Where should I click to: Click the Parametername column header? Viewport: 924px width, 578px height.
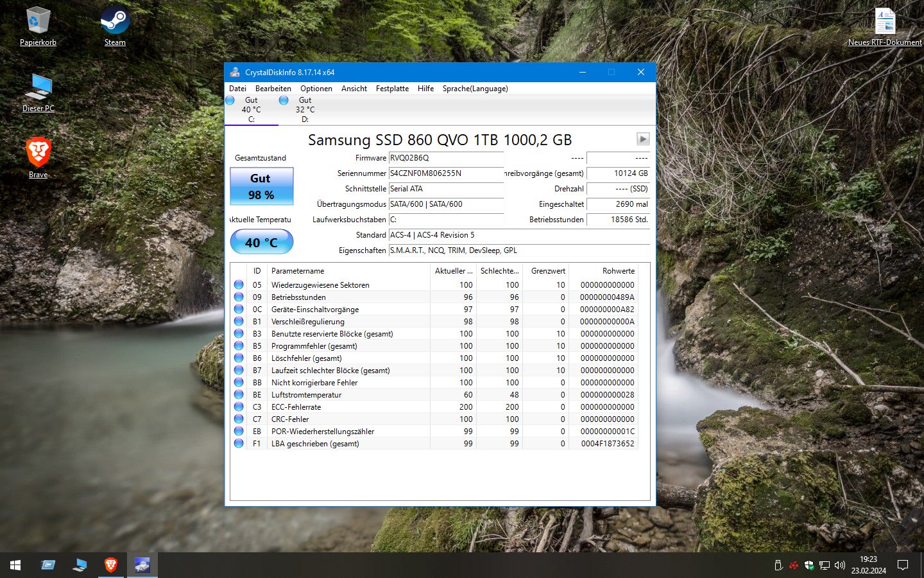(348, 271)
